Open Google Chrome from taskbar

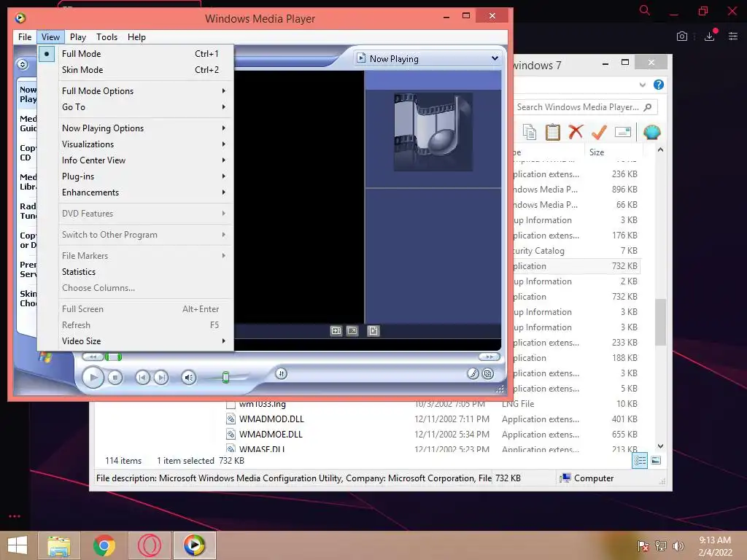coord(104,545)
